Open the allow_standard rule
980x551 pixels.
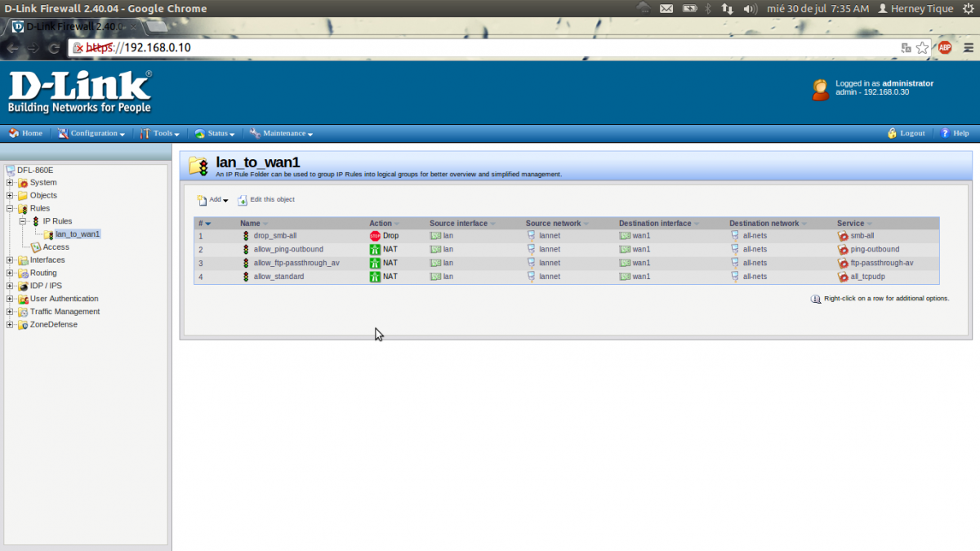tap(278, 277)
